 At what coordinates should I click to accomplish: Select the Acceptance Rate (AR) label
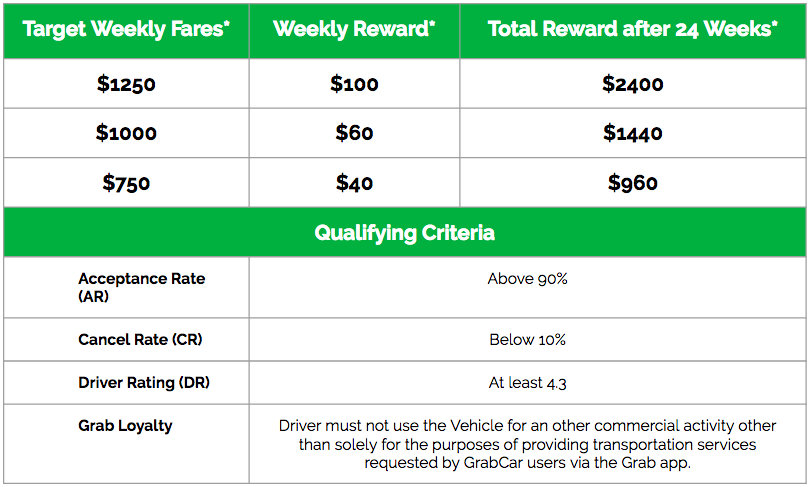pos(141,288)
